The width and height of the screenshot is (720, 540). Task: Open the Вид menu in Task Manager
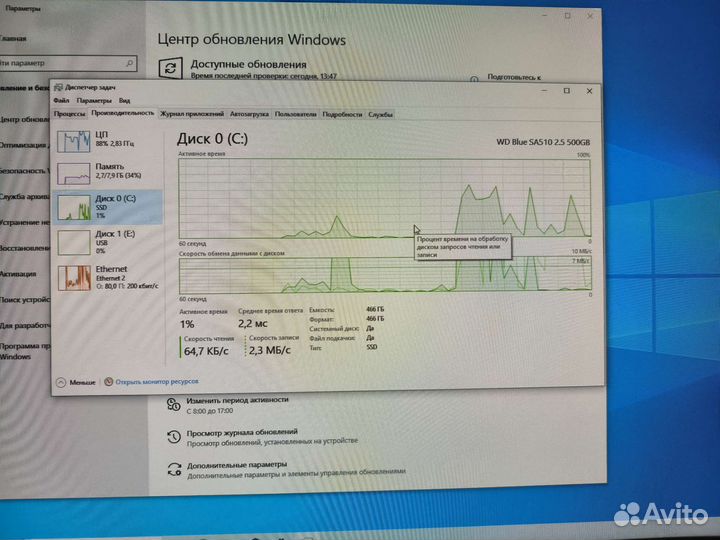[124, 100]
